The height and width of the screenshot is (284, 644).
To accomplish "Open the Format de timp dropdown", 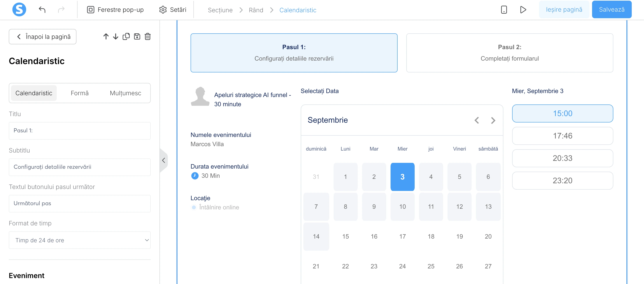I will click(x=80, y=240).
